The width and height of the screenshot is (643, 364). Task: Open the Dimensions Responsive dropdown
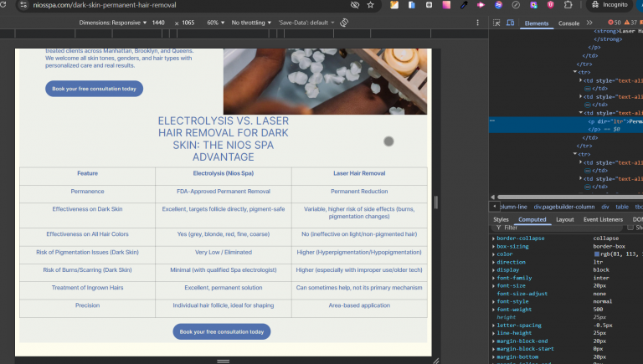pos(113,23)
